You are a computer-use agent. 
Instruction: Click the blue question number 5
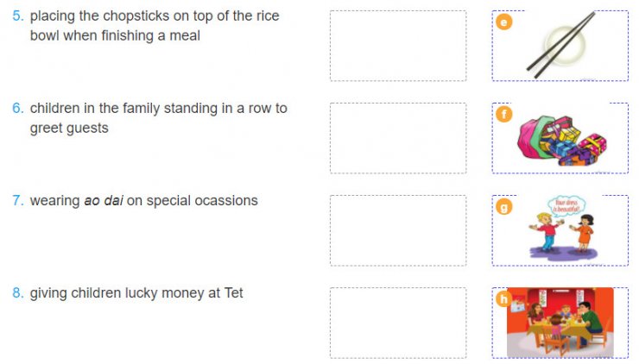(17, 16)
